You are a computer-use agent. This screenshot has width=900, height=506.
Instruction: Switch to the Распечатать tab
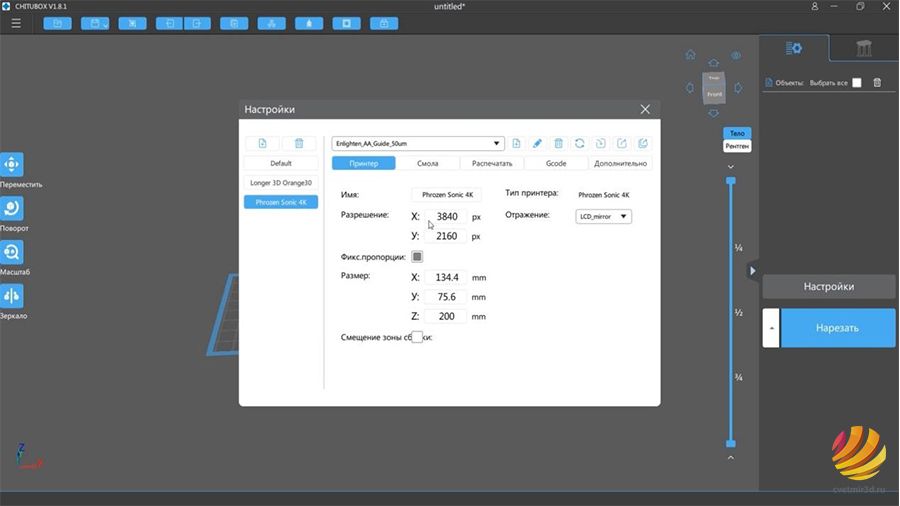click(x=492, y=163)
